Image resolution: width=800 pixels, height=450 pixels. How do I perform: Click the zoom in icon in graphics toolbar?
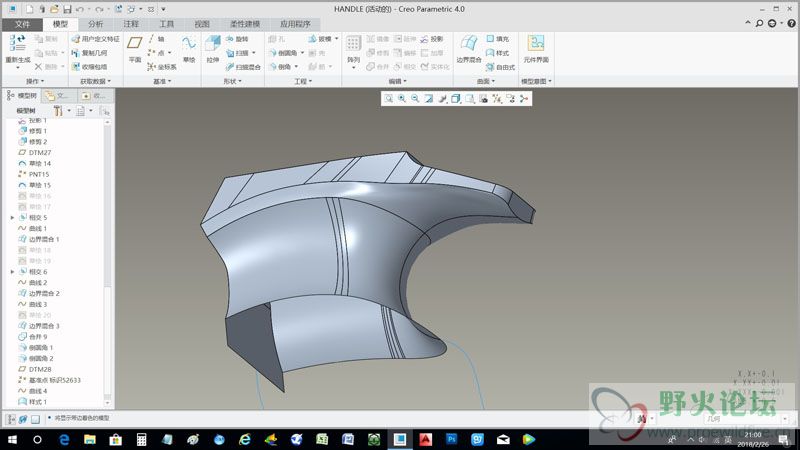[402, 98]
